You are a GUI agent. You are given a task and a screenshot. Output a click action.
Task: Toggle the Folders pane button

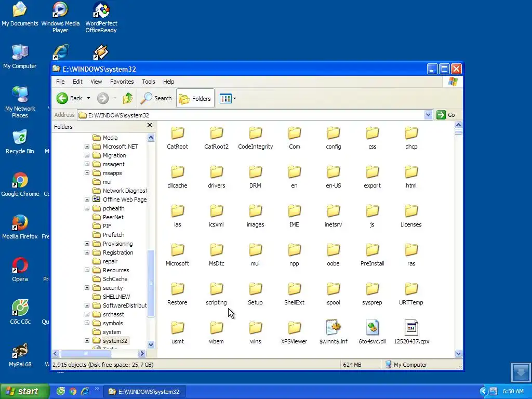coord(195,98)
